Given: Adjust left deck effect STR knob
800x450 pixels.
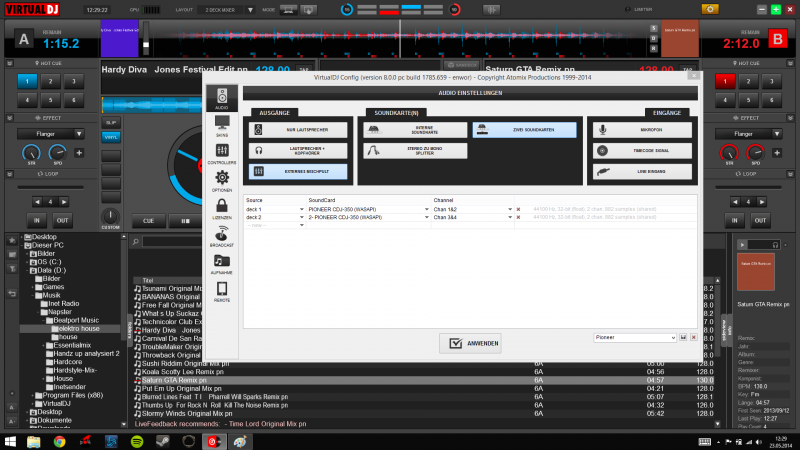Looking at the screenshot, I should point(31,153).
